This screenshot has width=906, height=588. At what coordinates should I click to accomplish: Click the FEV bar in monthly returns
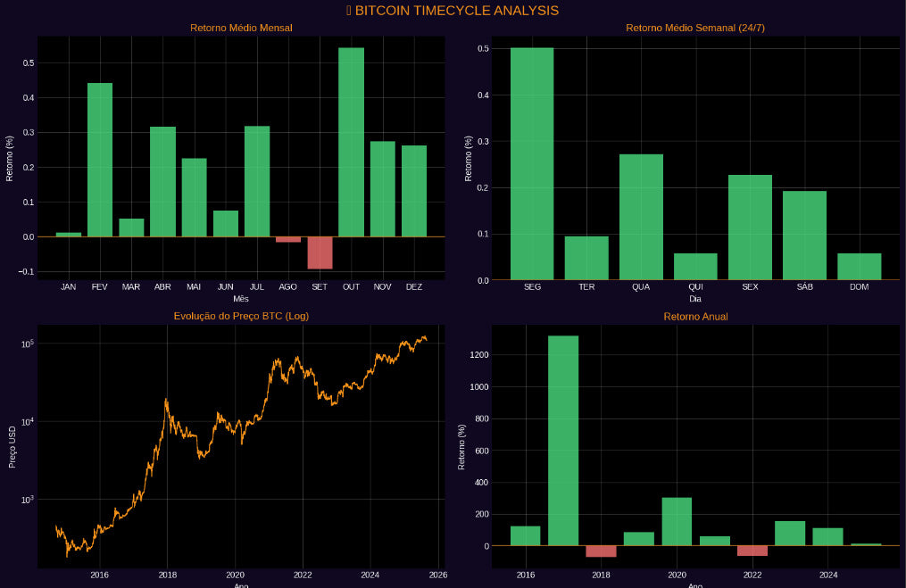pyautogui.click(x=100, y=161)
